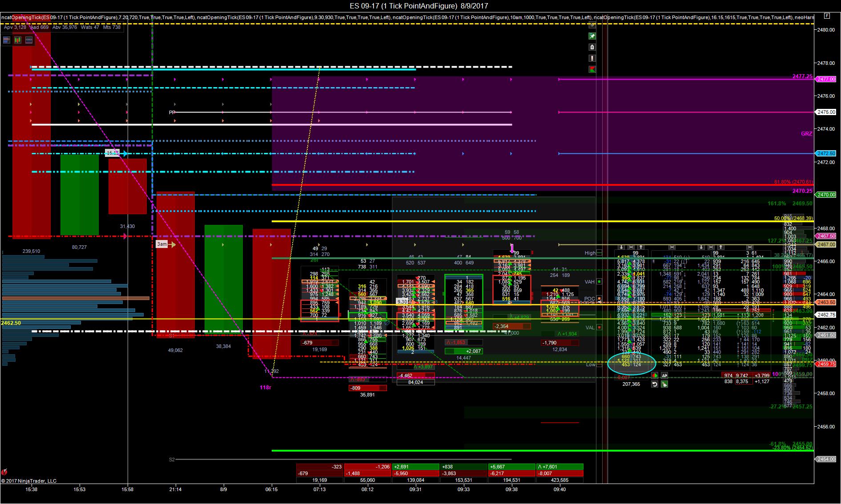Toggle the Low level marker
This screenshot has height=504, width=841.
(x=599, y=364)
